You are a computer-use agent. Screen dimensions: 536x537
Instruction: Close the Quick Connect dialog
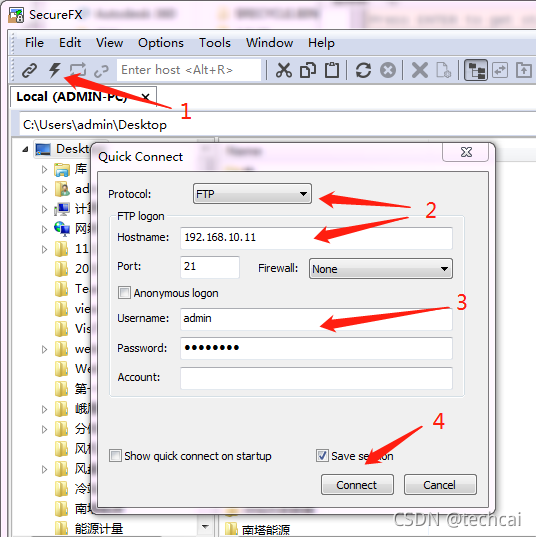pos(466,152)
